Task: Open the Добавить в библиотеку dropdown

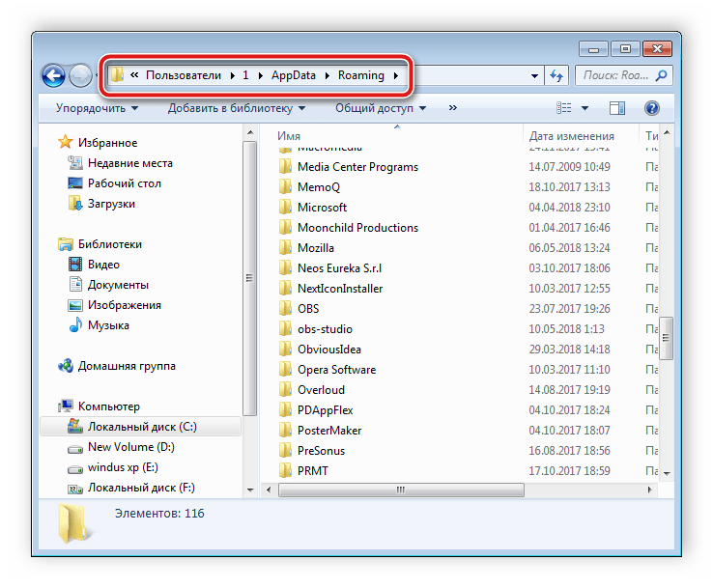Action: click(x=237, y=108)
